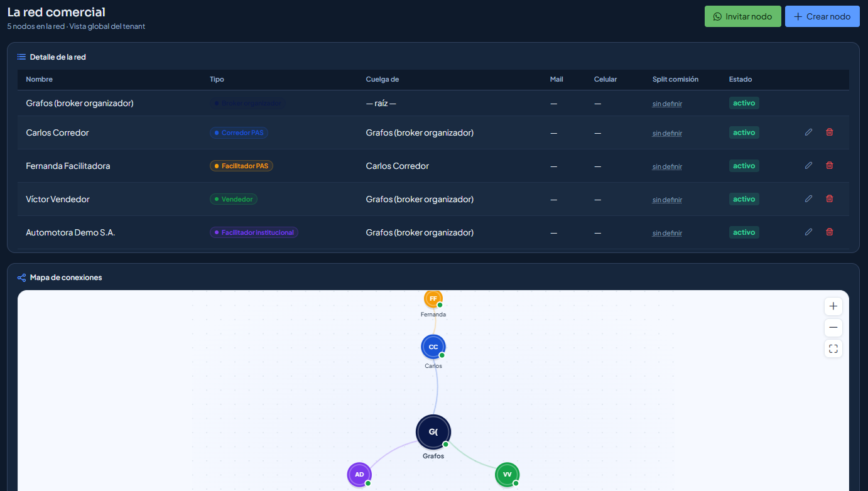Select the green VV node on the map
This screenshot has width=868, height=491.
[x=507, y=475]
